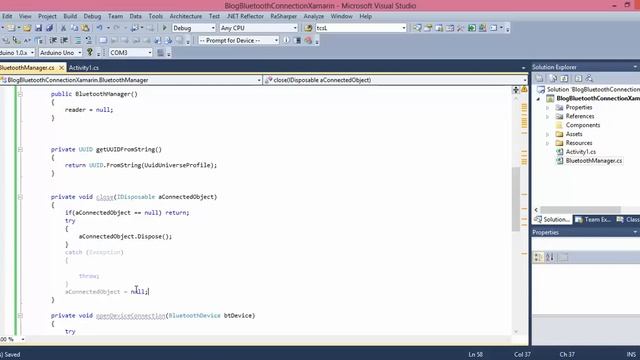Collapse the BlogBluetoothConnectionXamarin project node

pos(538,99)
